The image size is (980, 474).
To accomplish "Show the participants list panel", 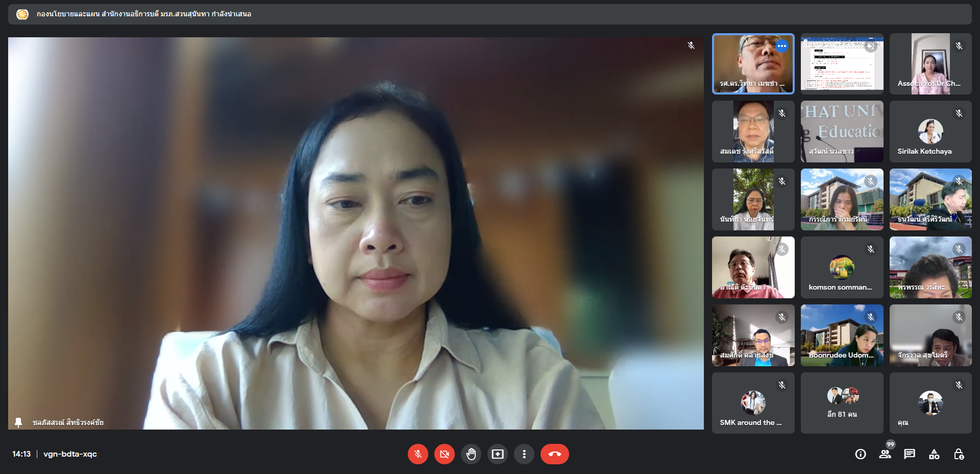I will coord(885,454).
